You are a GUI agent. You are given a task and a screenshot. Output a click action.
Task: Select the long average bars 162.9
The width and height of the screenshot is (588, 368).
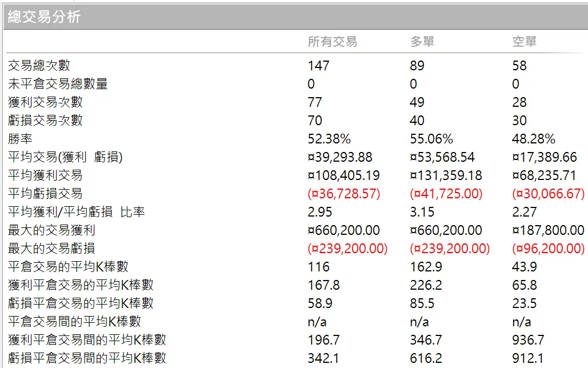pyautogui.click(x=425, y=267)
